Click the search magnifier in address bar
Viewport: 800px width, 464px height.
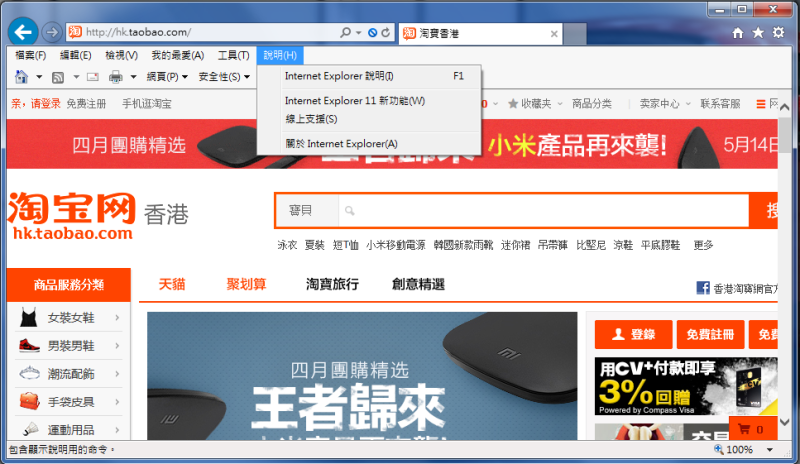tap(345, 33)
